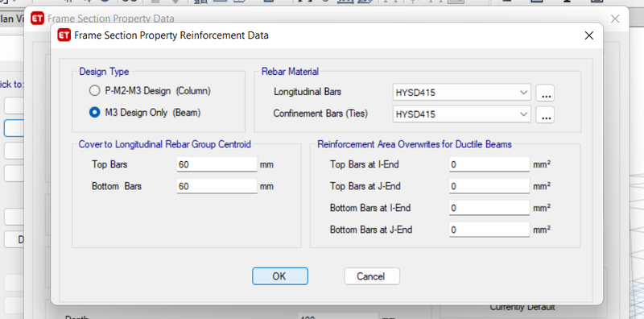Click Top Bars at J-End area field
The width and height of the screenshot is (644, 319).
(x=489, y=186)
